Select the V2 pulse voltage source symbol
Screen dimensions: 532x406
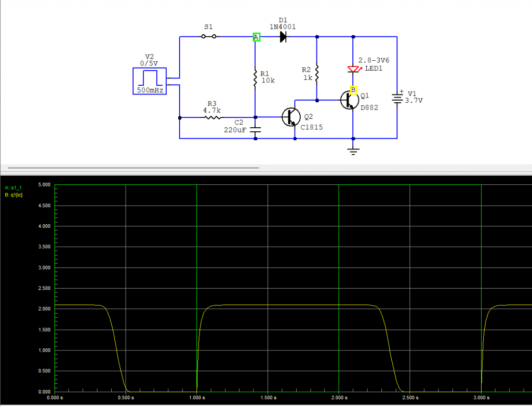point(150,81)
